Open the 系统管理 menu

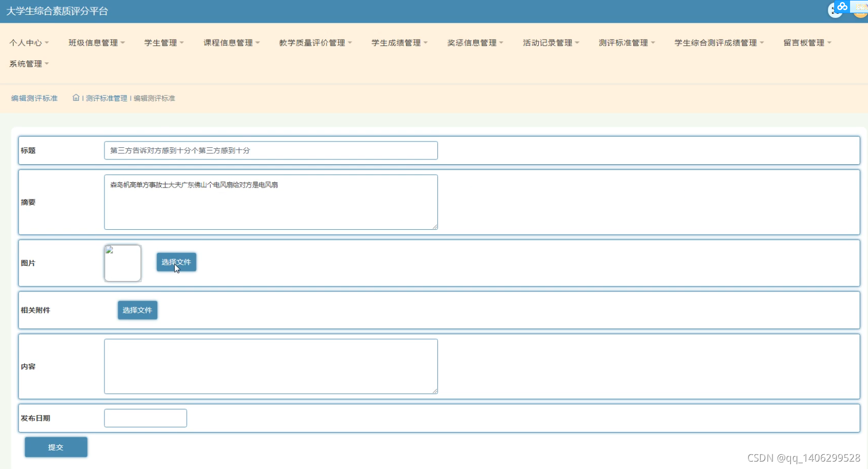tap(29, 64)
